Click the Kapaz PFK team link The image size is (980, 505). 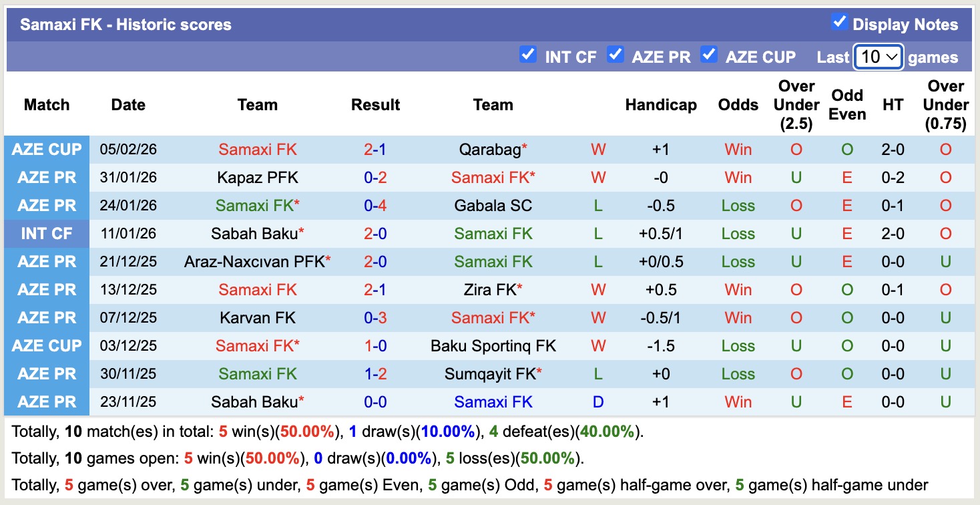click(258, 178)
